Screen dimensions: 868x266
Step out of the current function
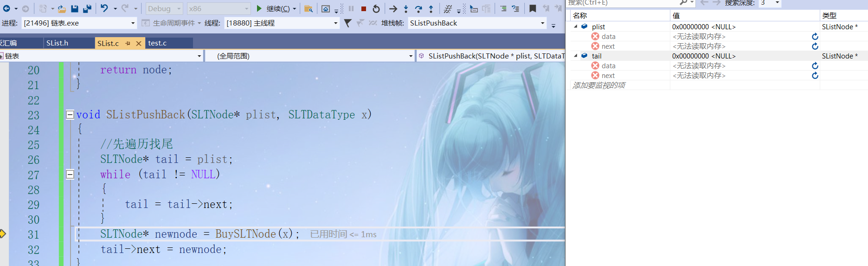[x=431, y=8]
